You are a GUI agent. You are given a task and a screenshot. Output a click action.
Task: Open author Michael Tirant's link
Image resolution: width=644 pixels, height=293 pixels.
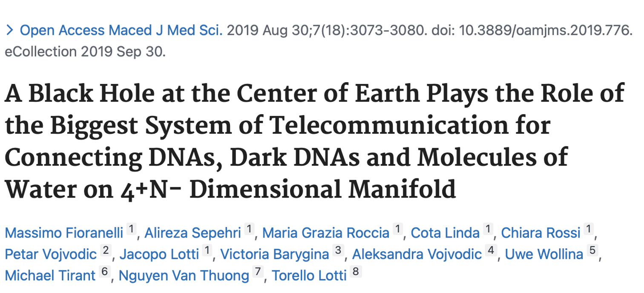(x=50, y=276)
